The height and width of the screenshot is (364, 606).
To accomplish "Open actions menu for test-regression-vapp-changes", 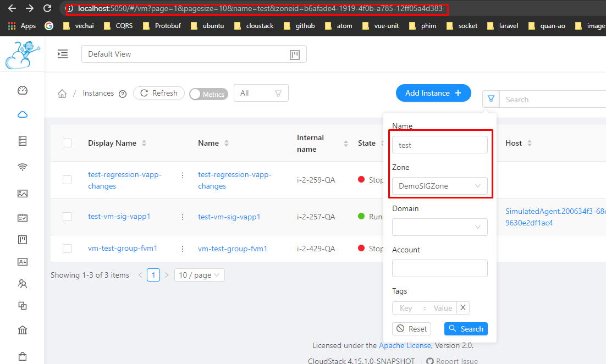I will click(183, 175).
